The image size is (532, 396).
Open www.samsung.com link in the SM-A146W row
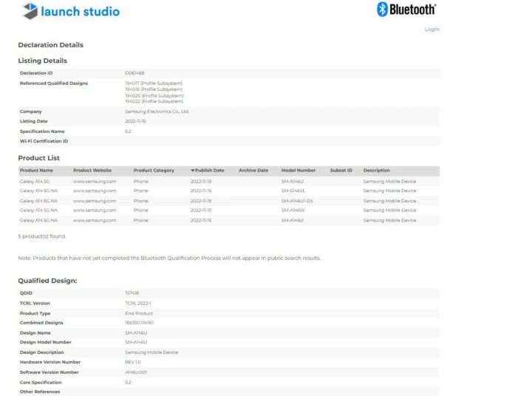(95, 210)
